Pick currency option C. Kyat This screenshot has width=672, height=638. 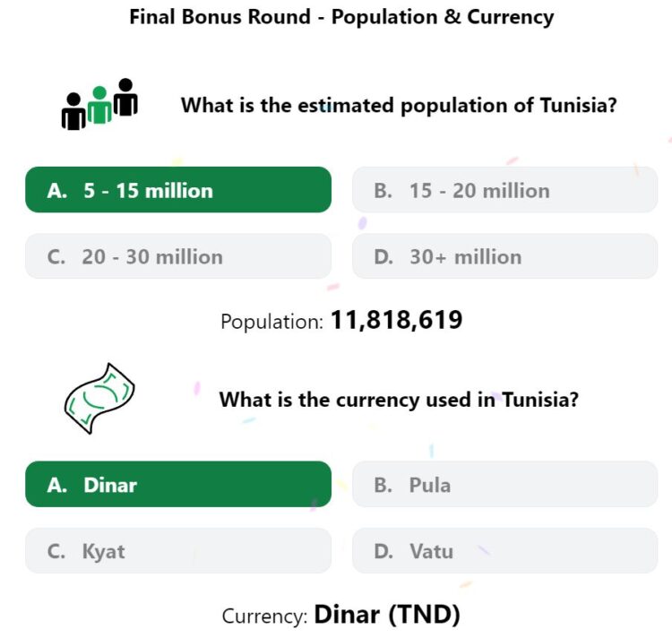178,550
